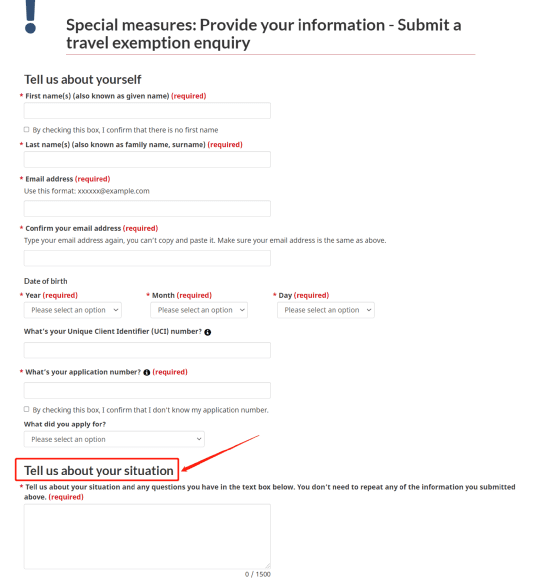Select the Day of birth dropdown

[326, 310]
